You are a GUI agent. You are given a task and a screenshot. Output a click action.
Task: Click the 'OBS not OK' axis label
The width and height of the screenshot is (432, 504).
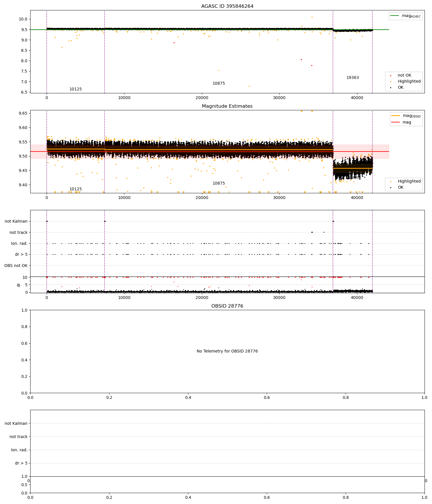pos(16,266)
